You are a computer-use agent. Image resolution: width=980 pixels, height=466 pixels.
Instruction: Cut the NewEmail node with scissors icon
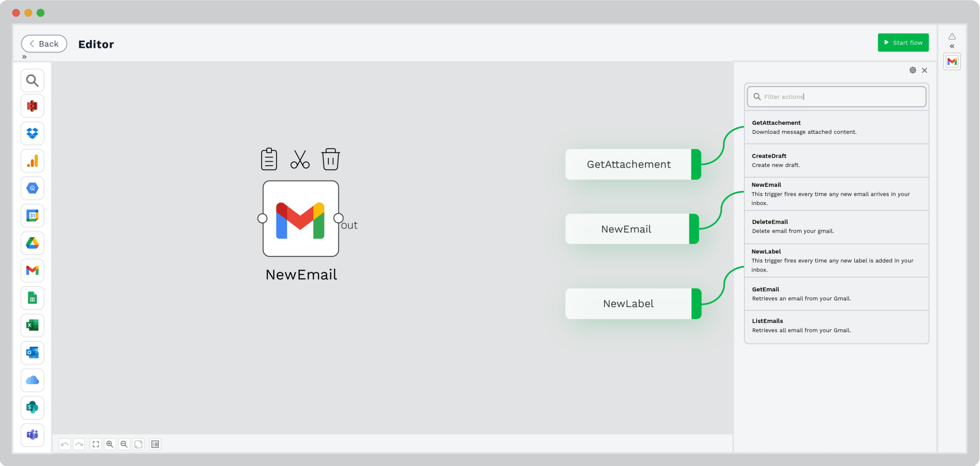pos(300,159)
